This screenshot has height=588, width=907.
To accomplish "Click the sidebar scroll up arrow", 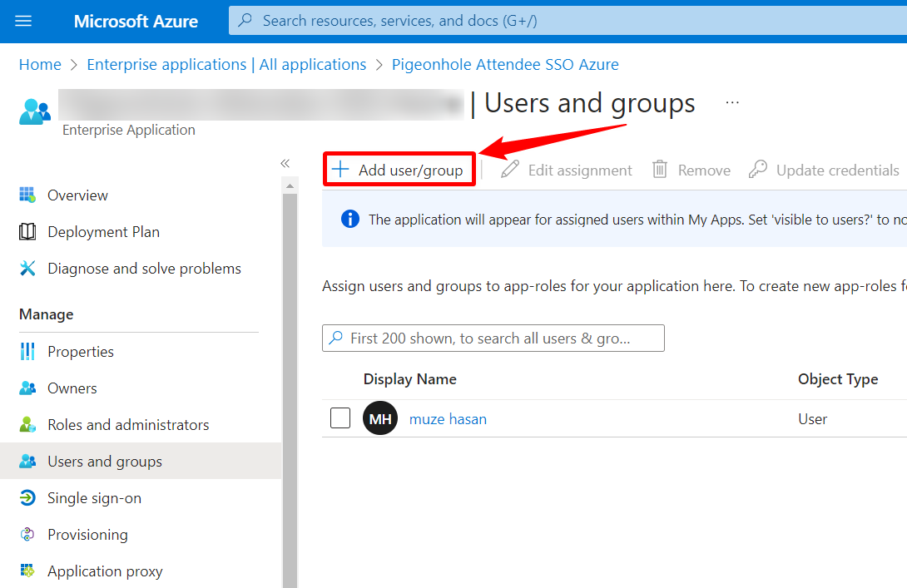I will (290, 185).
